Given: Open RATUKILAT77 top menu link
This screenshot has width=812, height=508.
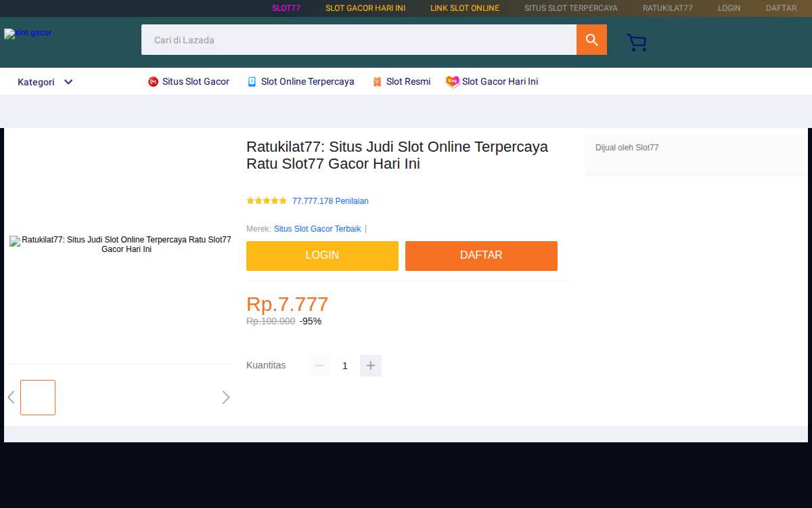Looking at the screenshot, I should [668, 8].
